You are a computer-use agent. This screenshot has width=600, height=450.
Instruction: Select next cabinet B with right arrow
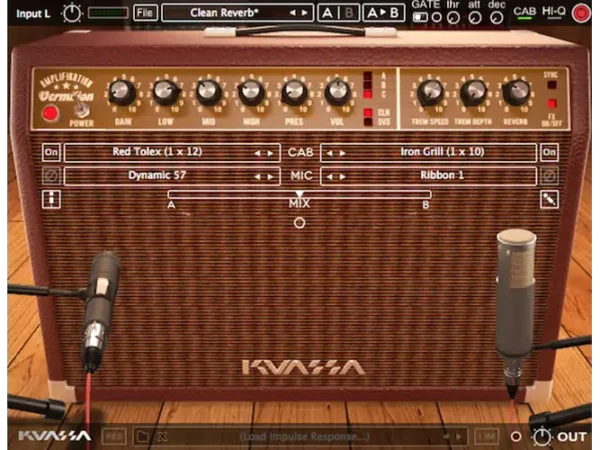pyautogui.click(x=342, y=153)
